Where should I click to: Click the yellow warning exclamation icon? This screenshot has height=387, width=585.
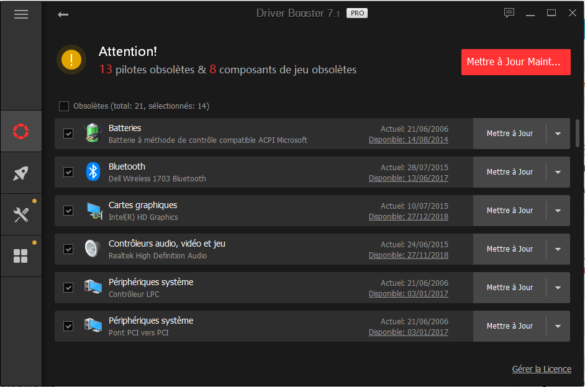pyautogui.click(x=71, y=59)
